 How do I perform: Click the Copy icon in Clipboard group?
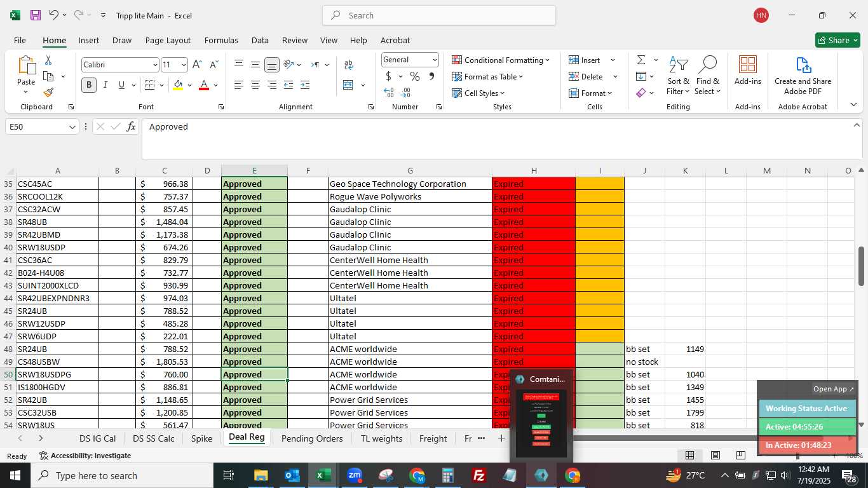click(x=48, y=76)
